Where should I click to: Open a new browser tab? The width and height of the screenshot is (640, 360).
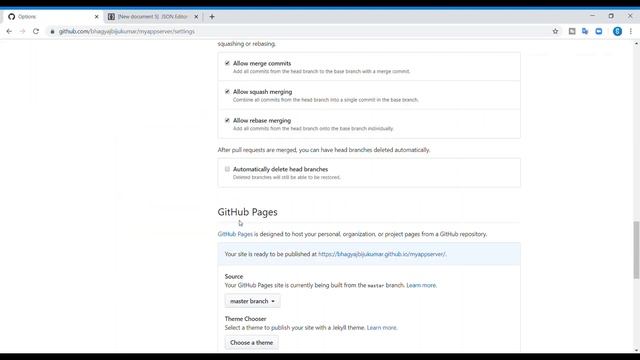pos(212,17)
